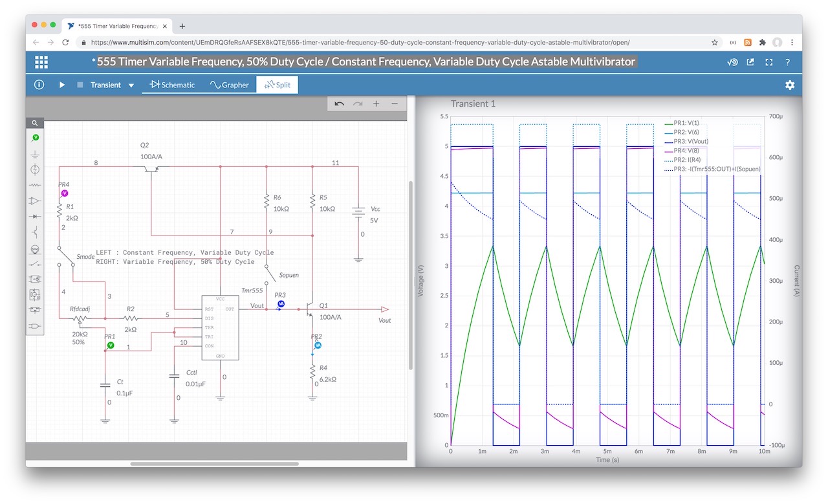828x504 pixels.
Task: Select the Tmr555 timer chip
Action: pyautogui.click(x=220, y=328)
